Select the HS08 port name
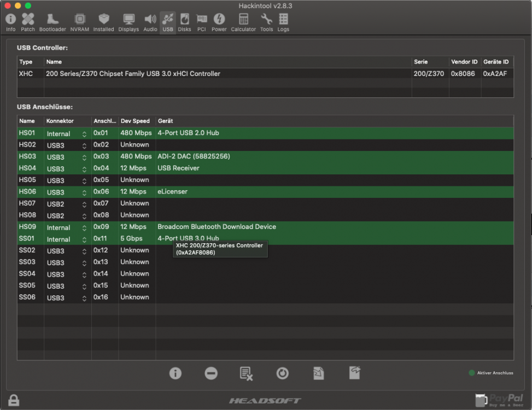The image size is (532, 410). click(27, 215)
